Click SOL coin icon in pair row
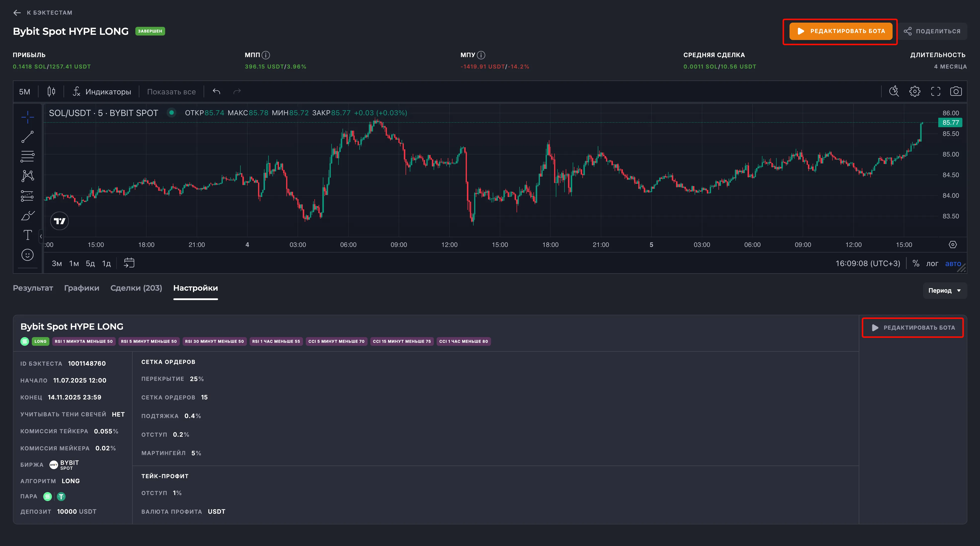The height and width of the screenshot is (546, 980). tap(47, 497)
